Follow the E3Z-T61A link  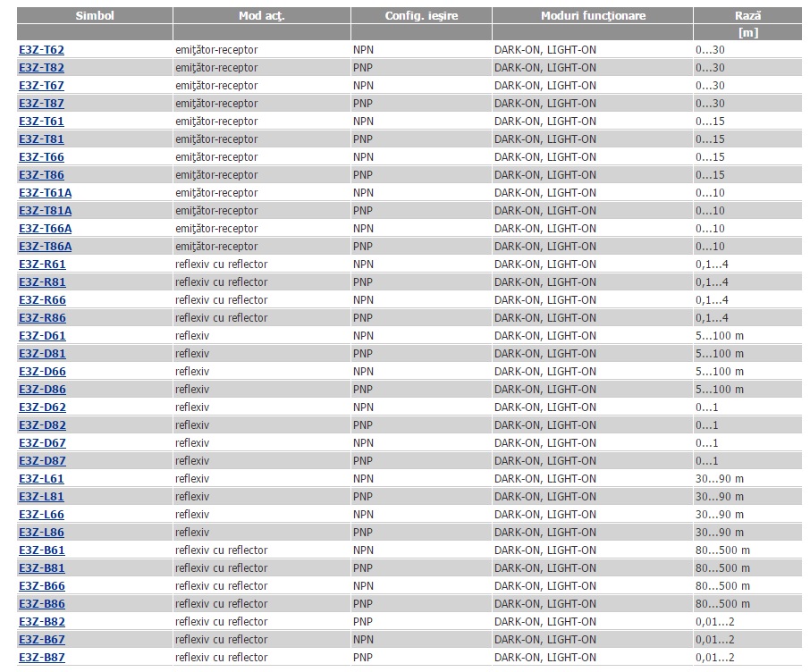[46, 193]
